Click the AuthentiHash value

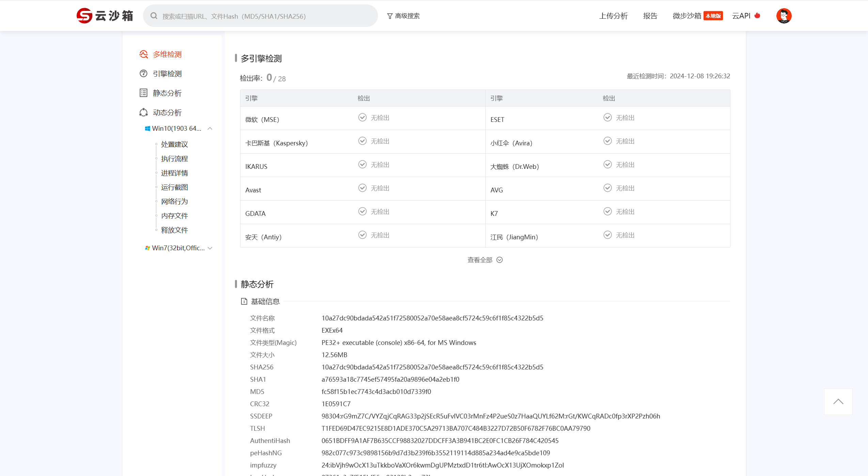tap(440, 441)
